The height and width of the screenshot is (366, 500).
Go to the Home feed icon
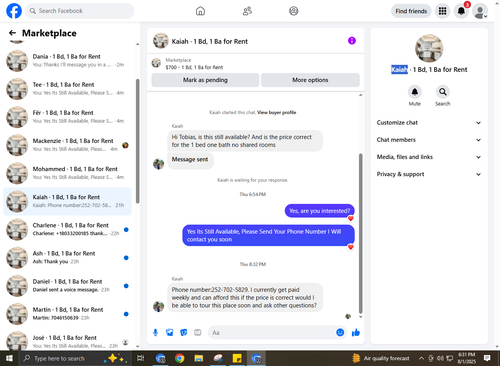pyautogui.click(x=200, y=11)
